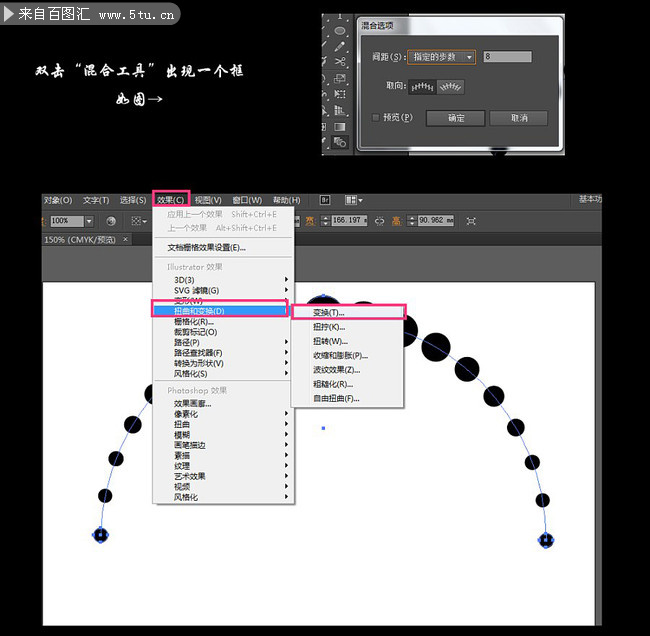Click the Bridge (Br) icon in the menu bar
Image resolution: width=650 pixels, height=636 pixels.
325,200
